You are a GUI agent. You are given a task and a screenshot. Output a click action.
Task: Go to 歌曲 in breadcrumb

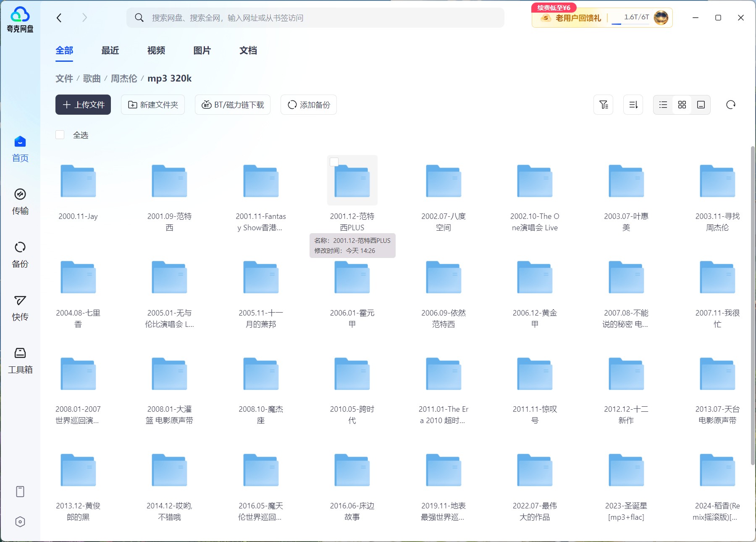(x=92, y=79)
